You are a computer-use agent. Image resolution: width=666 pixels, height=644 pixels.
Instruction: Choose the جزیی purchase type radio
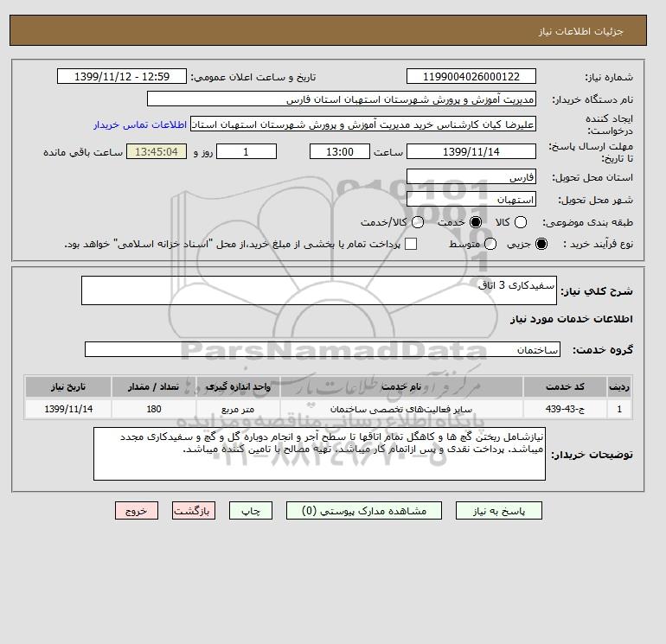[541, 244]
